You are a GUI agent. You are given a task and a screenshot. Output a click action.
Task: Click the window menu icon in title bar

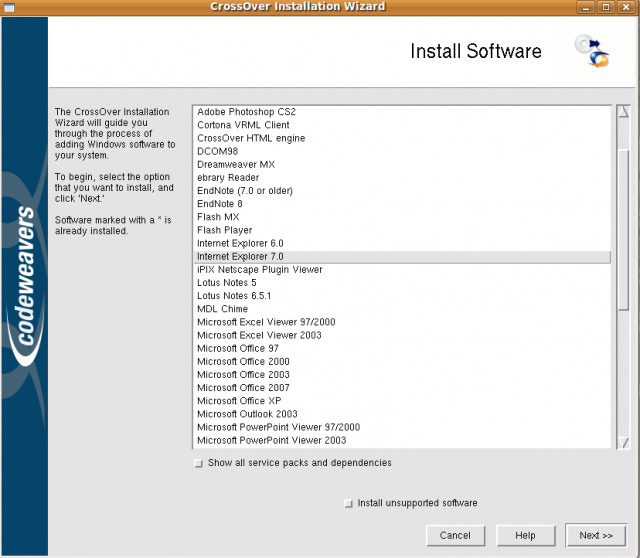[x=9, y=7]
